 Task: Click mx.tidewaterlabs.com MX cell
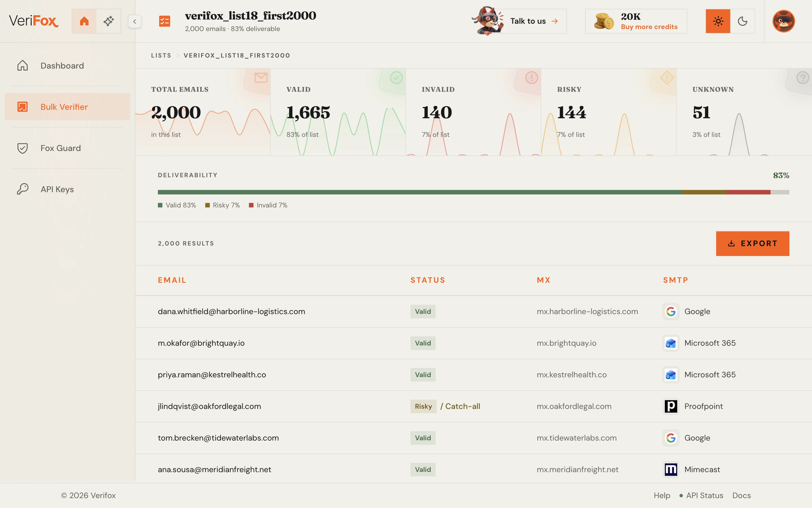[577, 438]
